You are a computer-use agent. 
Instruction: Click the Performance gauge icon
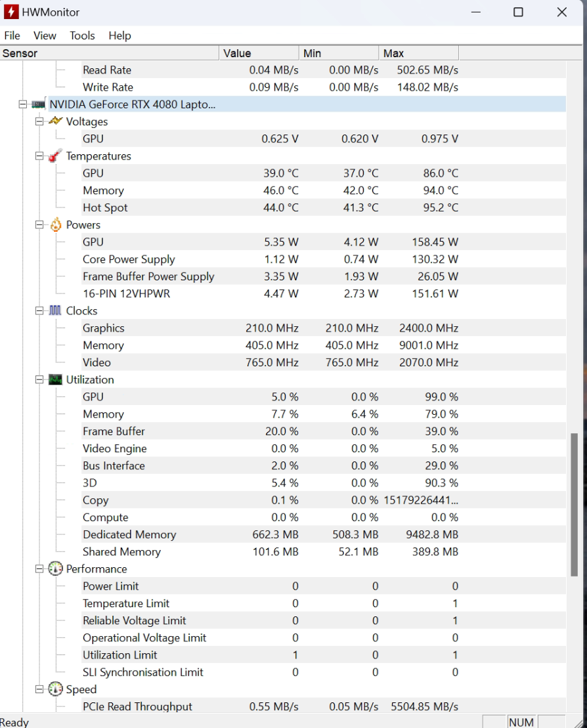click(56, 569)
